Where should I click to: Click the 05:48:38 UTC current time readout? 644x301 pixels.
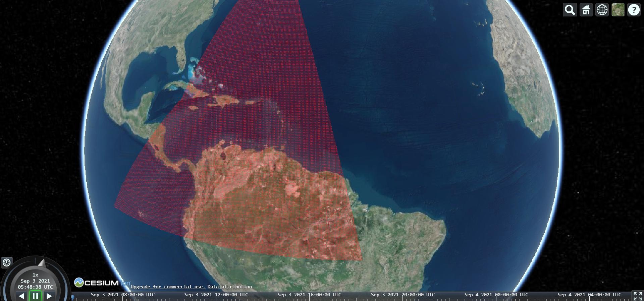pos(35,287)
